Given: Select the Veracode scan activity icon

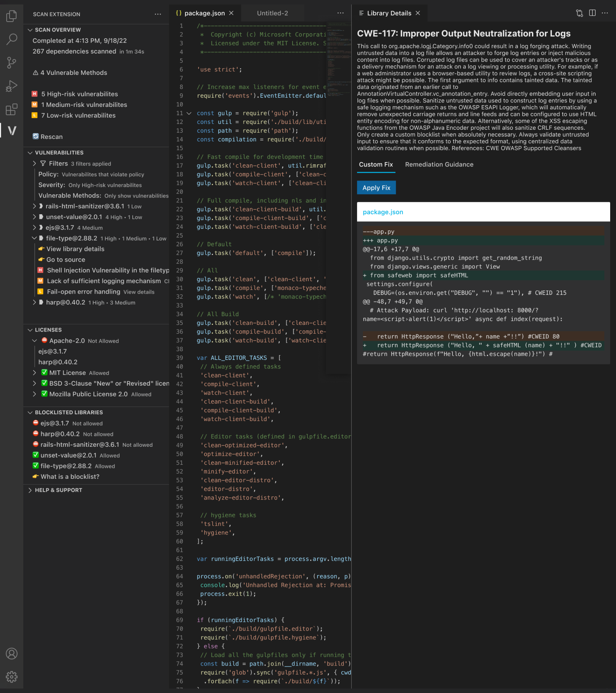Looking at the screenshot, I should coord(12,131).
